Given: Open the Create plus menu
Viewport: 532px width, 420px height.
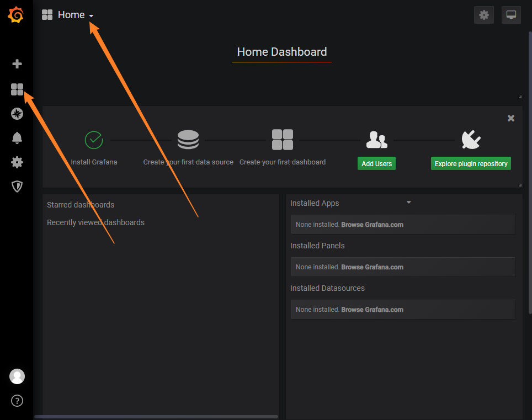Looking at the screenshot, I should coord(17,64).
